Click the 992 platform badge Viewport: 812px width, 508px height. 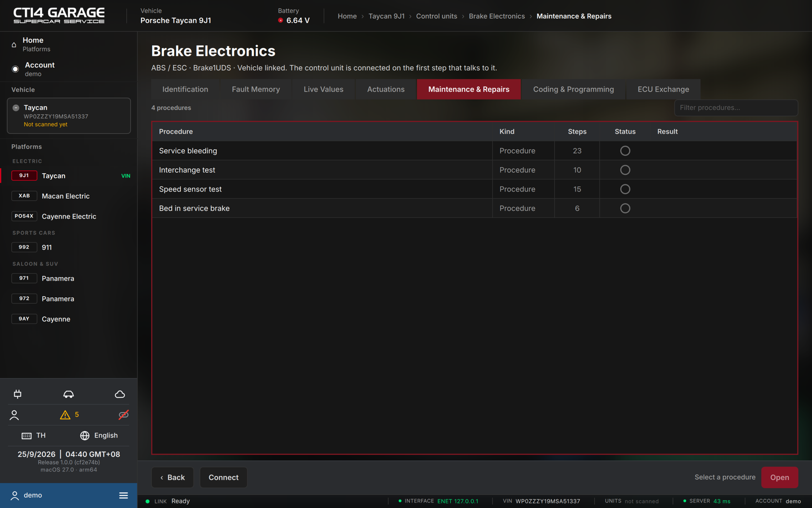click(x=24, y=247)
